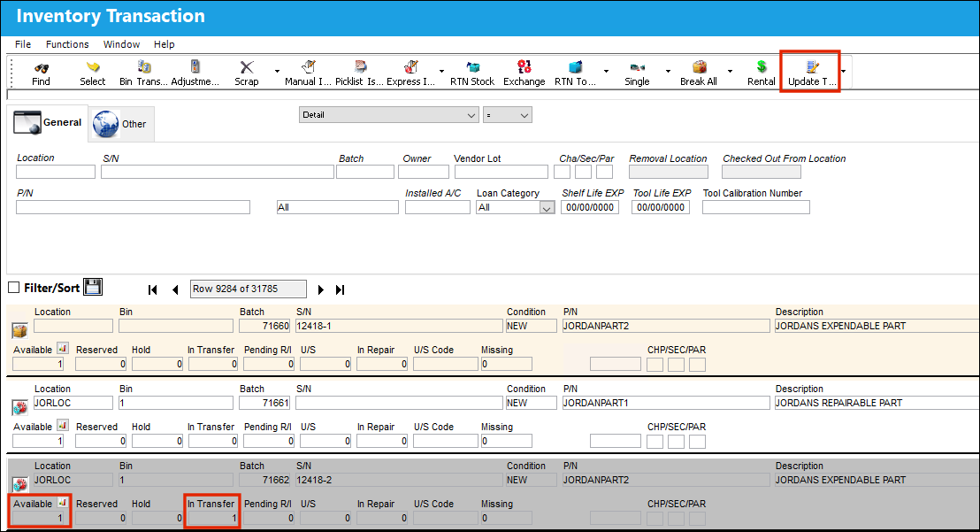980x532 pixels.
Task: Click the Break All toolbar icon
Action: (699, 67)
